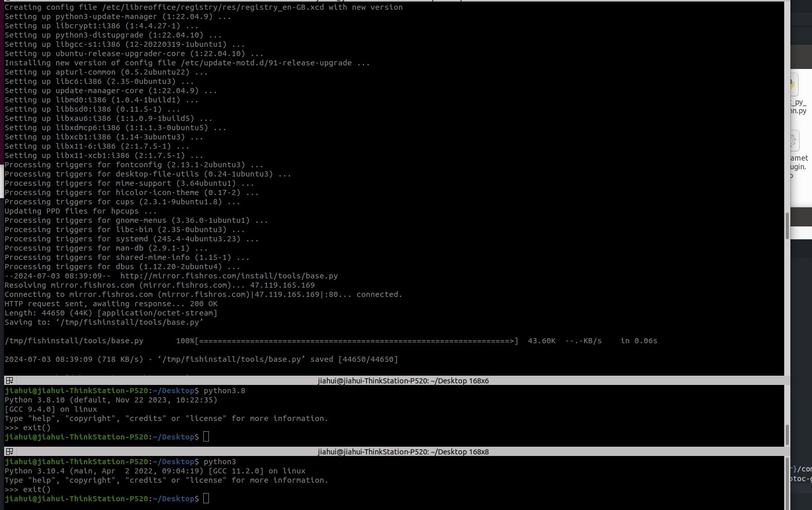812x510 pixels.
Task: Click the line 'Setting up python3-update-manager (1:22.04.9)'
Action: coord(118,16)
